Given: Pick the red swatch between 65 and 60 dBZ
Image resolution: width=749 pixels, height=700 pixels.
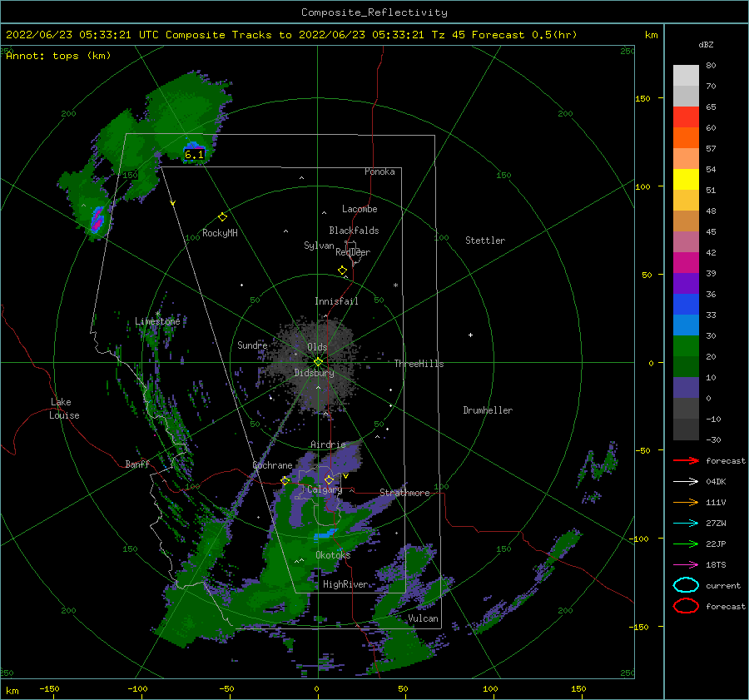Looking at the screenshot, I should 686,117.
